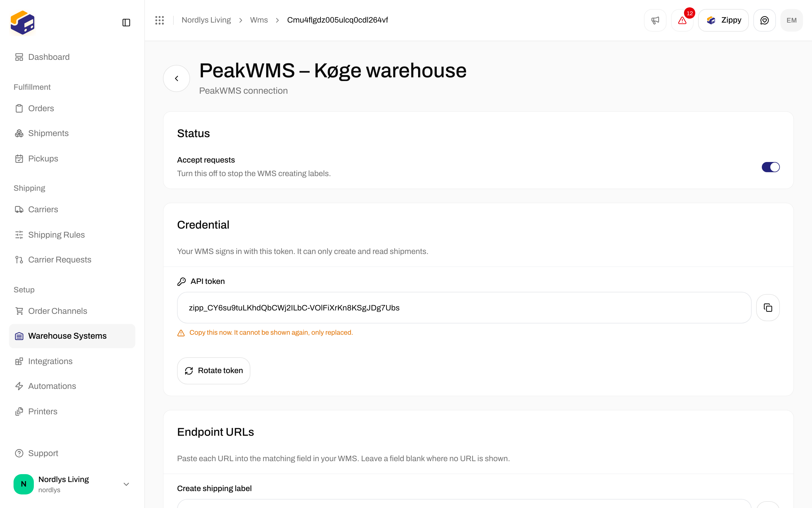Image resolution: width=812 pixels, height=508 pixels.
Task: Copy the API token to clipboard
Action: pos(768,307)
